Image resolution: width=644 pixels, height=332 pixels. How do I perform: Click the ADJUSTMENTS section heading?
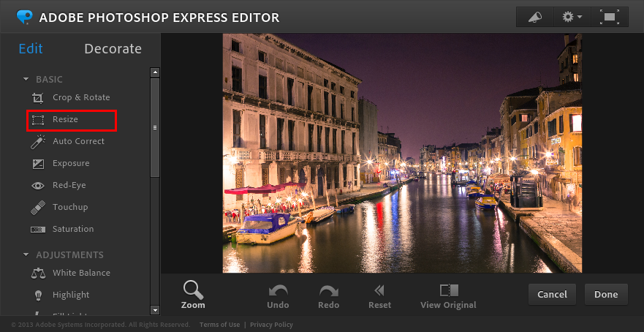pos(70,255)
